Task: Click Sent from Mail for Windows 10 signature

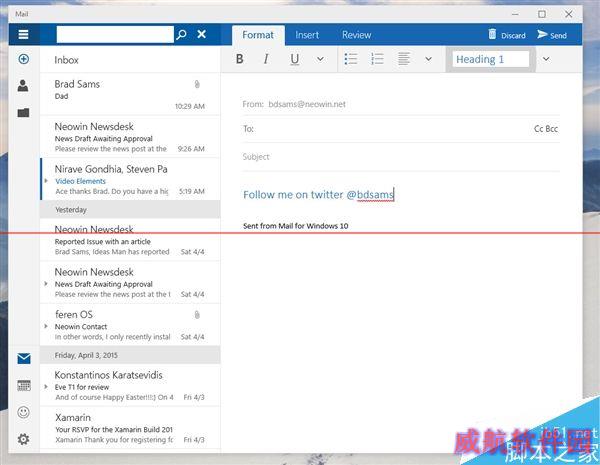Action: 295,226
